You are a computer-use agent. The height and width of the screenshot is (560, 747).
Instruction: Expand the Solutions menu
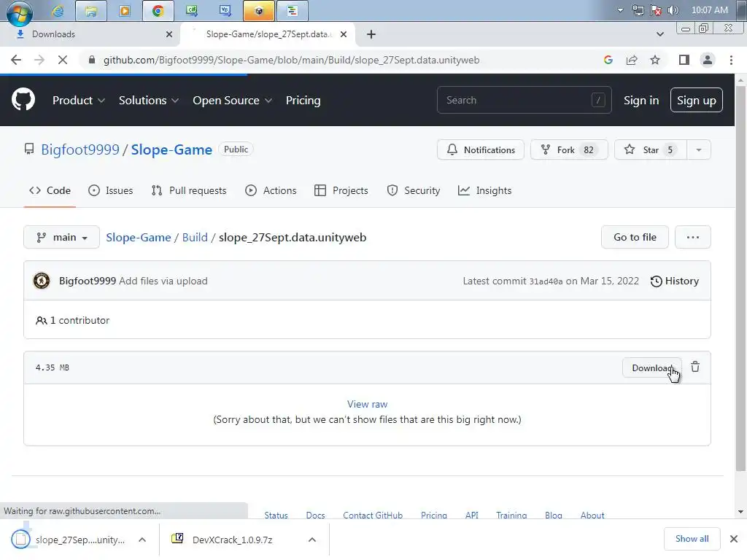click(x=149, y=100)
